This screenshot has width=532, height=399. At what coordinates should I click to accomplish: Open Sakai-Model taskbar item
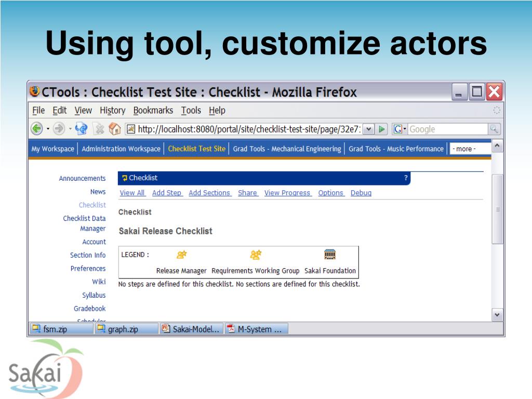pos(191,329)
